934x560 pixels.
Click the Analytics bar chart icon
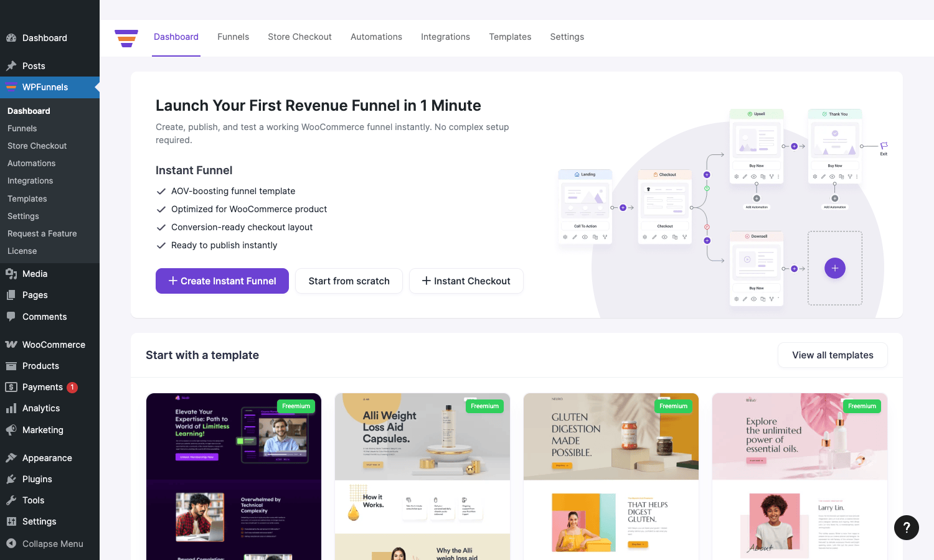click(x=11, y=408)
